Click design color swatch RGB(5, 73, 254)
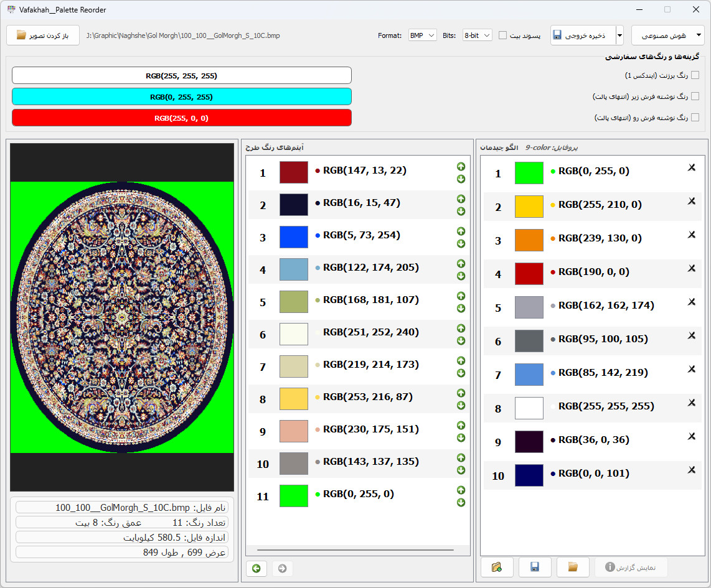711x588 pixels. 293,237
